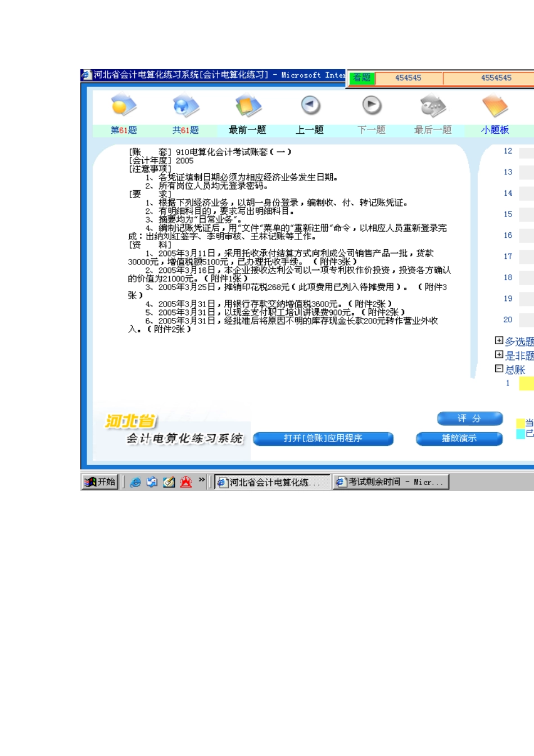Click the 下一题 label
The height and width of the screenshot is (756, 534).
coord(372,130)
